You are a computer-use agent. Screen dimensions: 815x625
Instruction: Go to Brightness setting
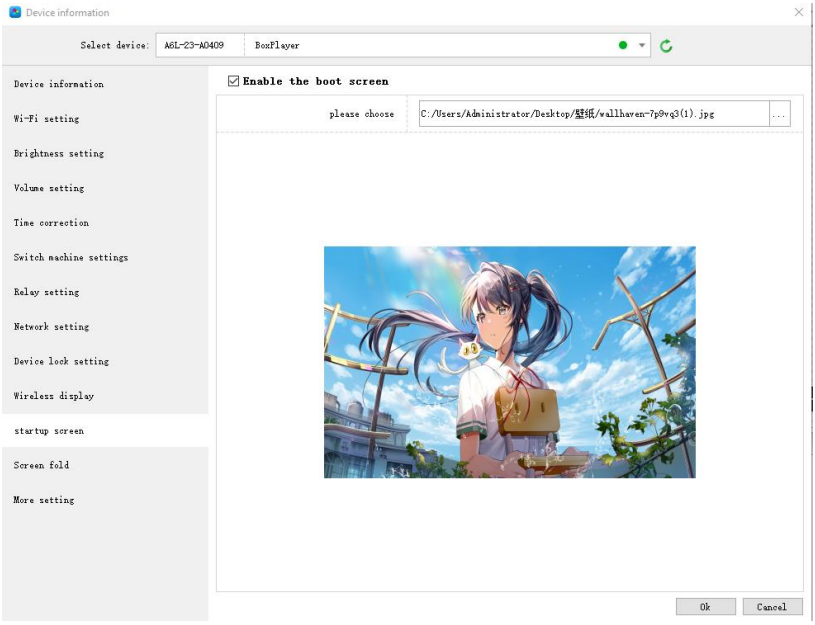pyautogui.click(x=105, y=153)
